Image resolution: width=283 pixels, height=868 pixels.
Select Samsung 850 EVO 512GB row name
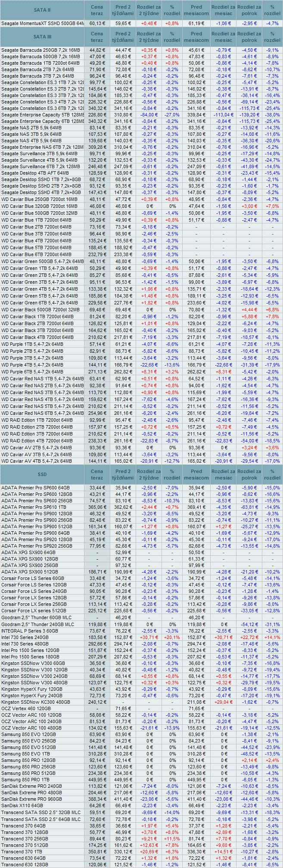point(28,747)
